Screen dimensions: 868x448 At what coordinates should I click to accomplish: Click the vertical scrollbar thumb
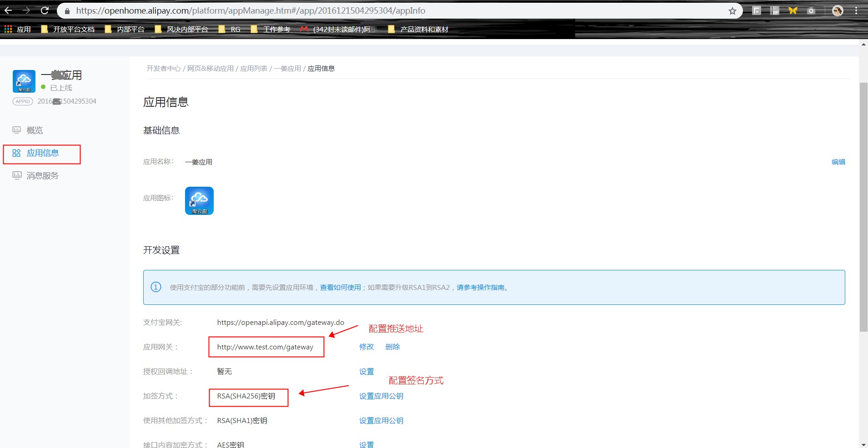tap(863, 207)
